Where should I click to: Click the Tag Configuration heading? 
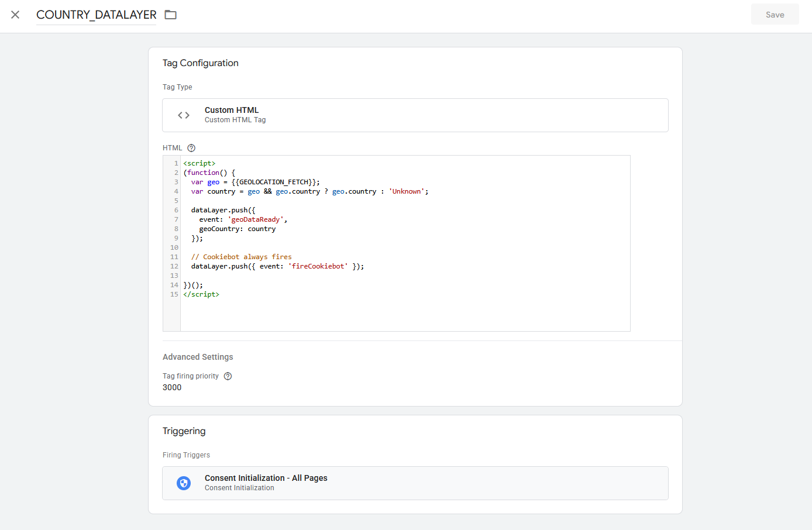click(201, 63)
